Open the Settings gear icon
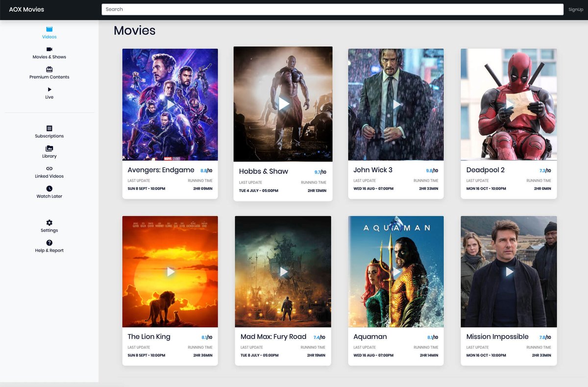The width and height of the screenshot is (588, 387). [x=49, y=223]
